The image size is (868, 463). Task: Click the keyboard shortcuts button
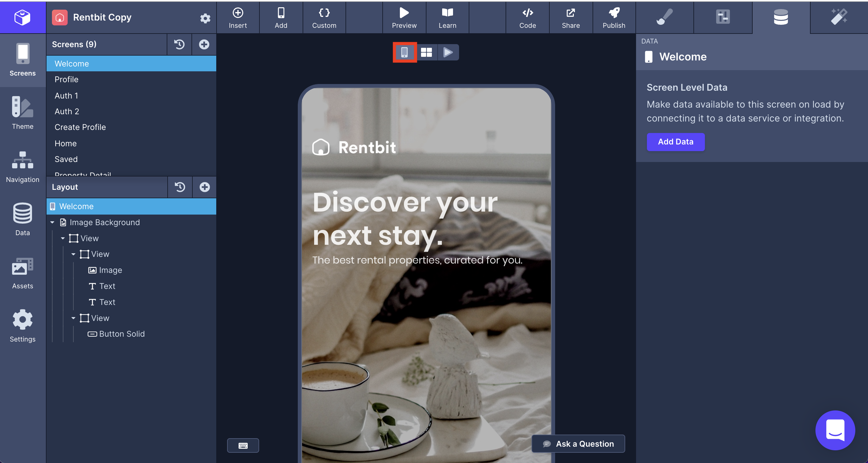243,445
